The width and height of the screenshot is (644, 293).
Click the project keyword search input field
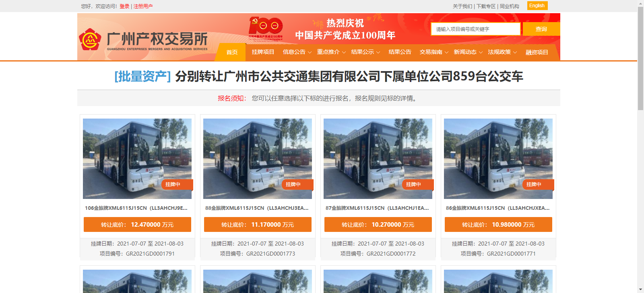click(476, 29)
